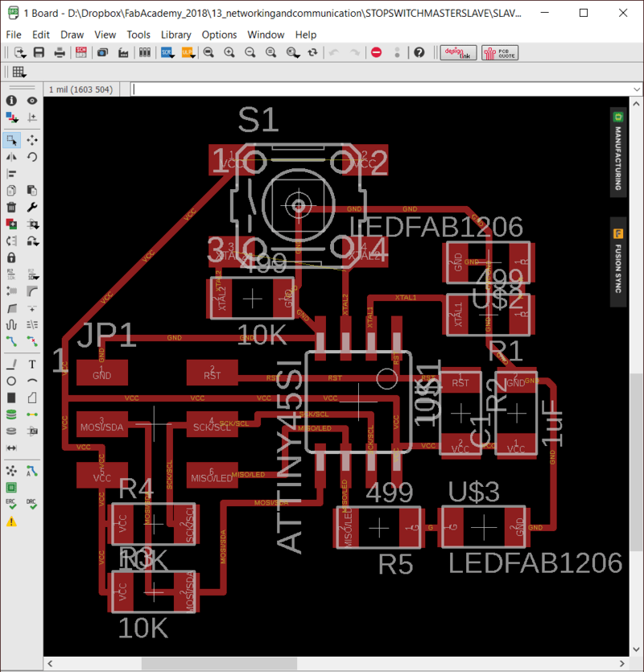Toggle the Lock tool
Screen dimensions: 644x672
pos(11,258)
